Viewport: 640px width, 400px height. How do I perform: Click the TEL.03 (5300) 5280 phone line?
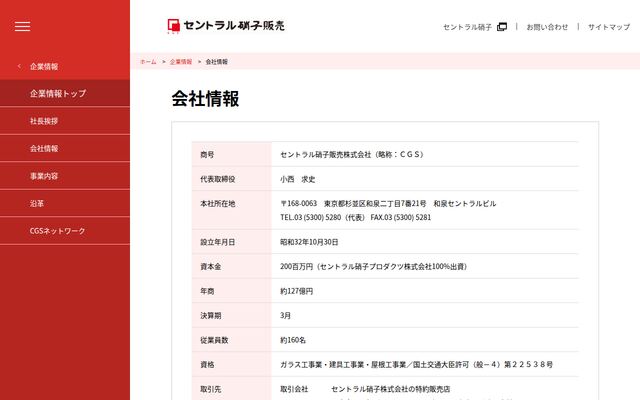(x=356, y=217)
